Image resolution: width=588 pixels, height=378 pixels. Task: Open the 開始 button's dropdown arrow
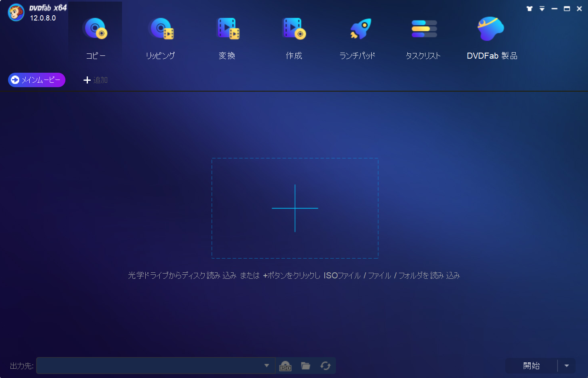click(x=567, y=366)
